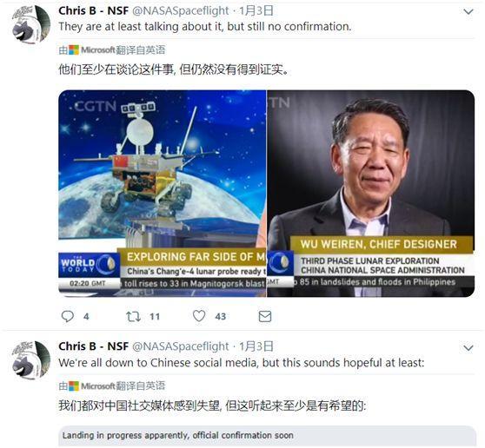Expand the second tweet's options chevron

coord(468,347)
